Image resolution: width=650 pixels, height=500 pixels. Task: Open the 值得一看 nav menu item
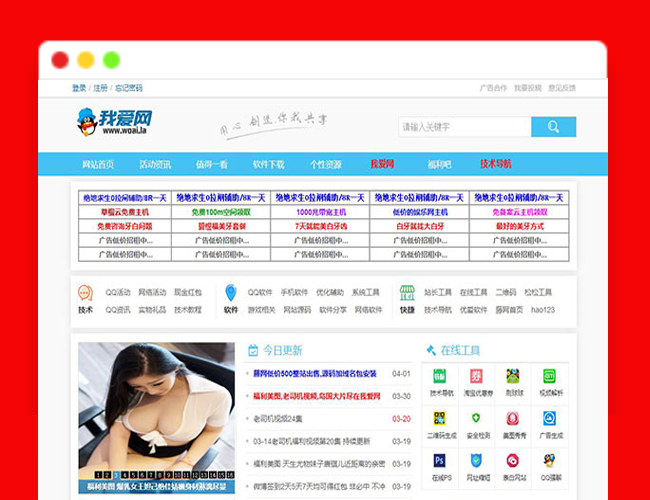(212, 164)
